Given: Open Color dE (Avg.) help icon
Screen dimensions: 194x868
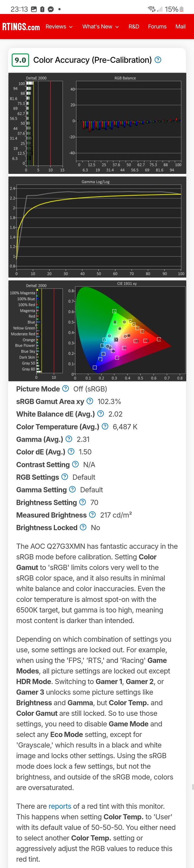Looking at the screenshot, I should (71, 452).
